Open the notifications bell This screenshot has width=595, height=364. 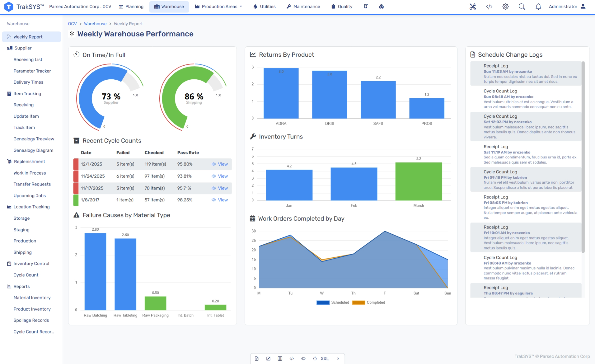[x=538, y=6]
